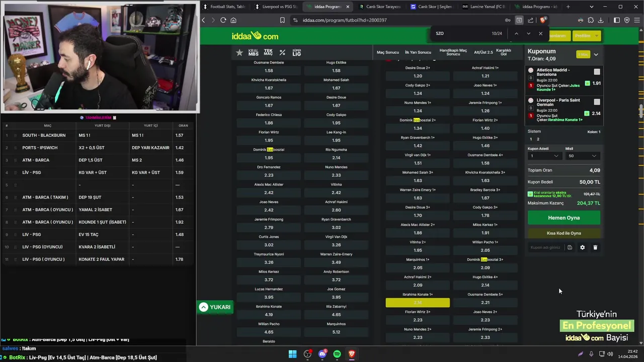
Task: Open browser downloads icon
Action: coord(601,20)
